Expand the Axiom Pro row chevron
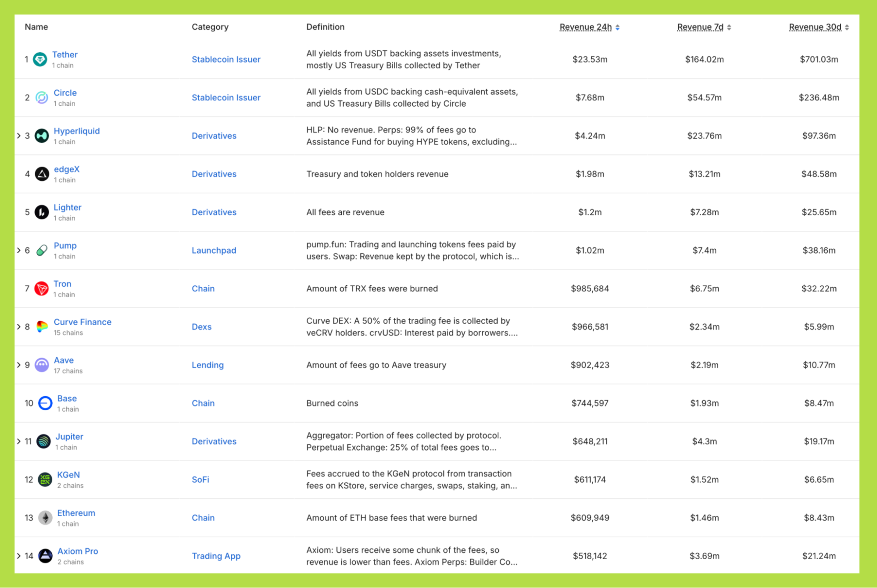The height and width of the screenshot is (588, 877). (x=19, y=556)
